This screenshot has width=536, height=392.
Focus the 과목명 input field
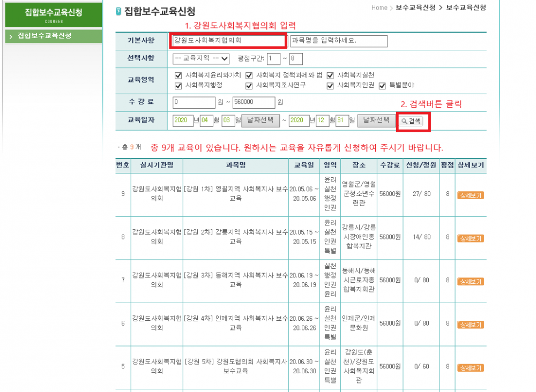point(339,41)
